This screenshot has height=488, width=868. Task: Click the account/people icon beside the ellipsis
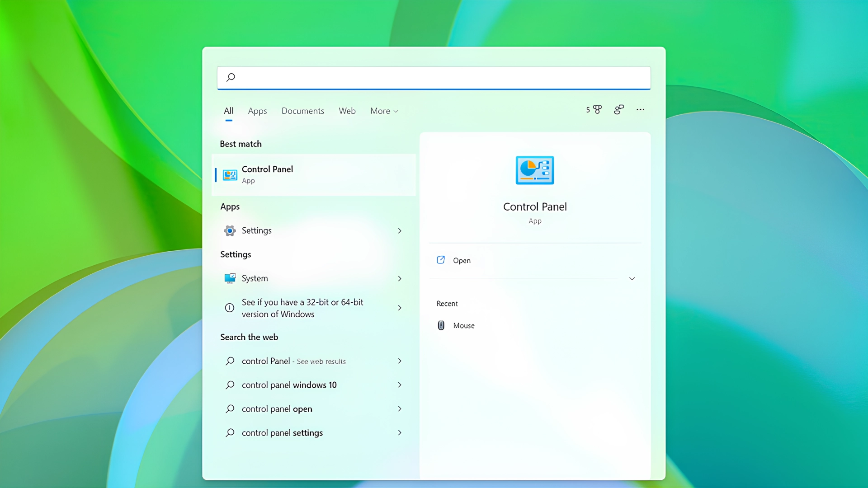tap(619, 109)
